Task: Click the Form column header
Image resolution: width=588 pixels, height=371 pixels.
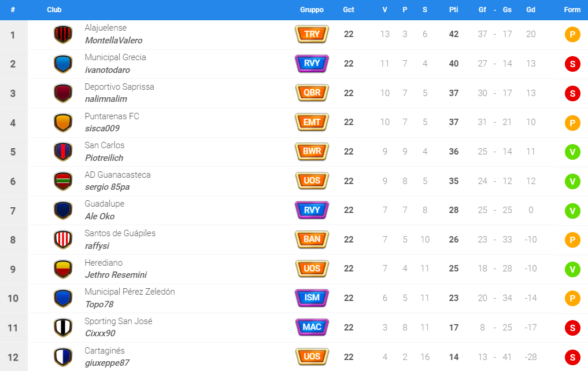Action: pyautogui.click(x=572, y=10)
